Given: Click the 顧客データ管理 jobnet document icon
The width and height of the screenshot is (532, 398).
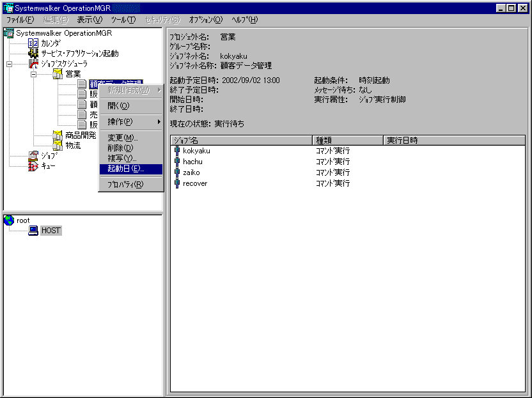Looking at the screenshot, I should tap(82, 84).
